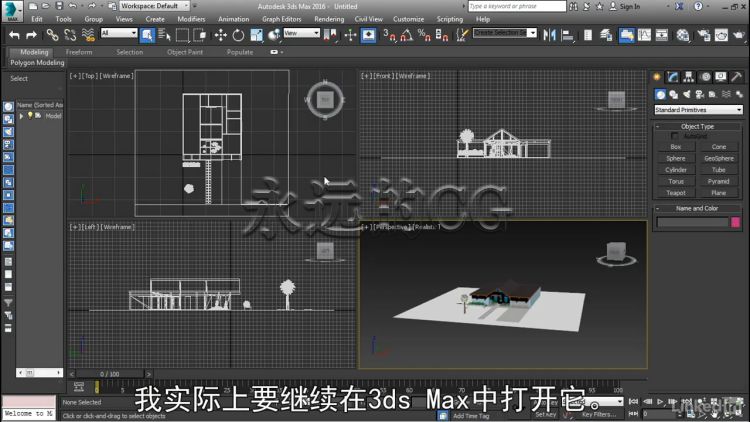Screen dimensions: 750x422
Task: Switch to Hierarchy command panel tab
Action: [689, 77]
